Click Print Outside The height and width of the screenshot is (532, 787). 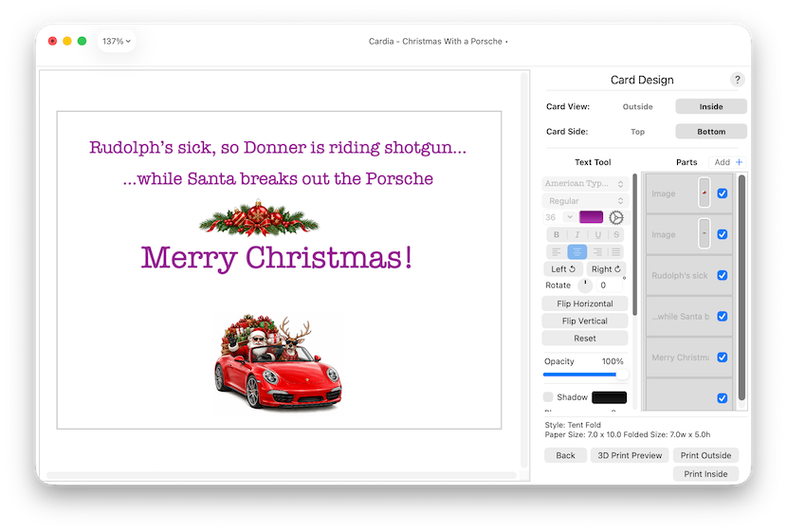[705, 455]
